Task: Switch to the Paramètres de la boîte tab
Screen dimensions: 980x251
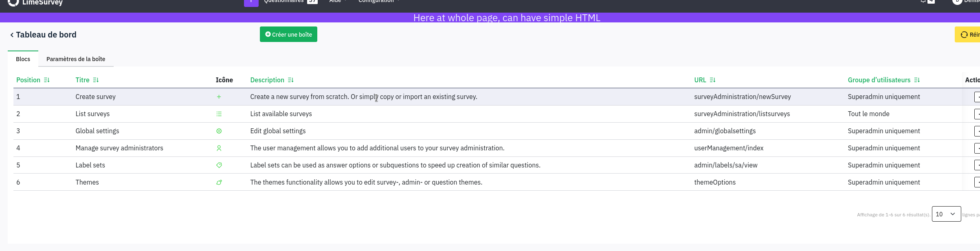Action: tap(76, 59)
